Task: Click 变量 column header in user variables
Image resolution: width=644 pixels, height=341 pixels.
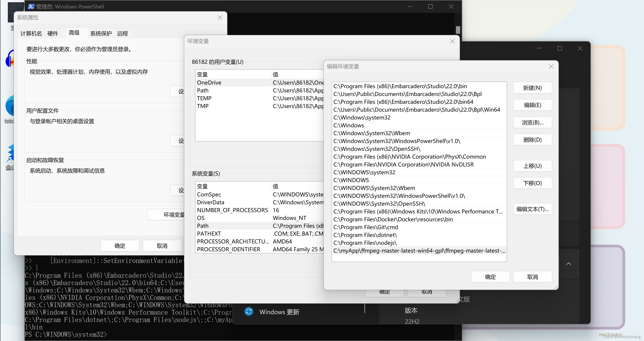Action: [x=233, y=74]
